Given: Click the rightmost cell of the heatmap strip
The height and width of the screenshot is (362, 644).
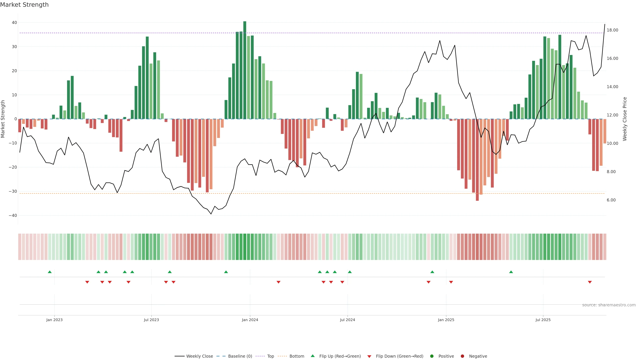Looking at the screenshot, I should (x=605, y=247).
